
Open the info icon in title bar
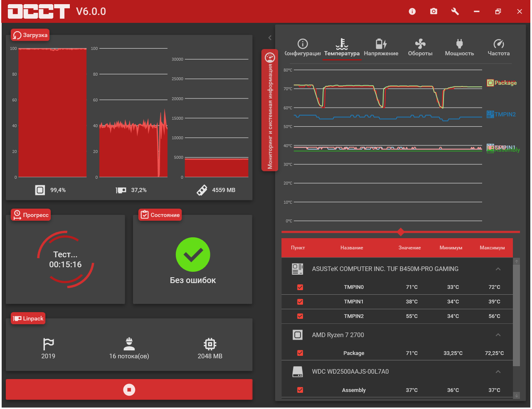tap(412, 11)
